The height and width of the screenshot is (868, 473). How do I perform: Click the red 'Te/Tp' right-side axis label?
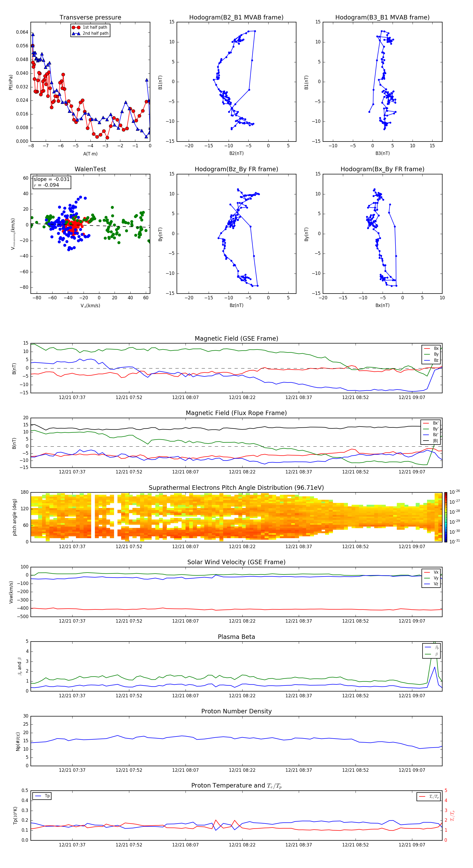point(453,815)
